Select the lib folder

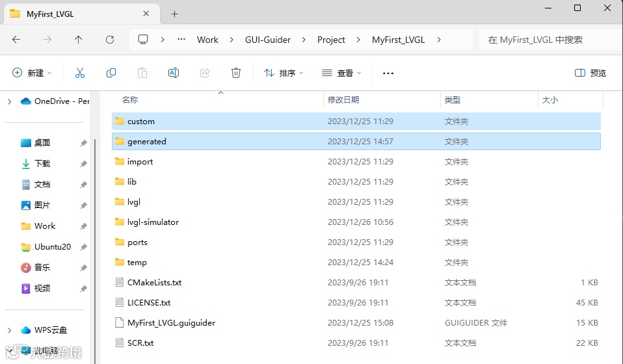pyautogui.click(x=356, y=181)
